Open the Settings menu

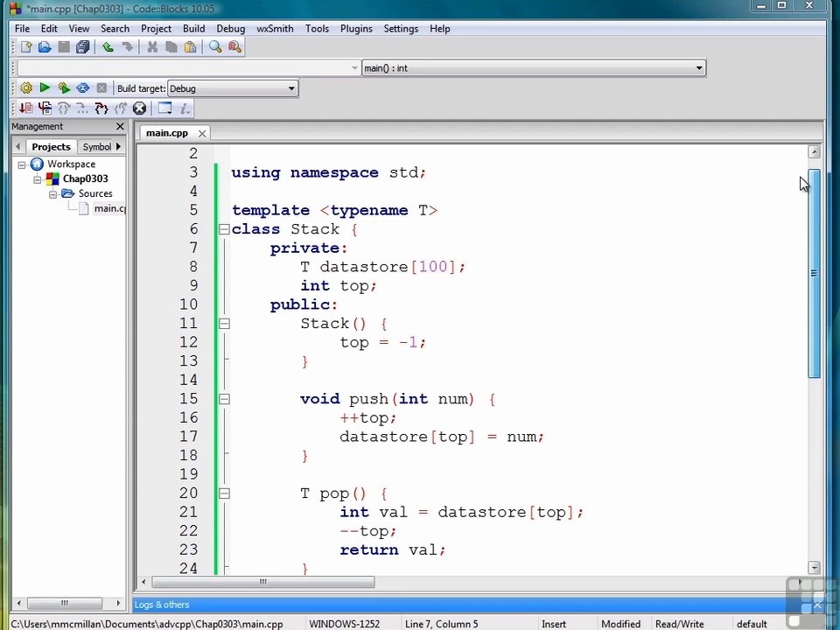tap(401, 28)
